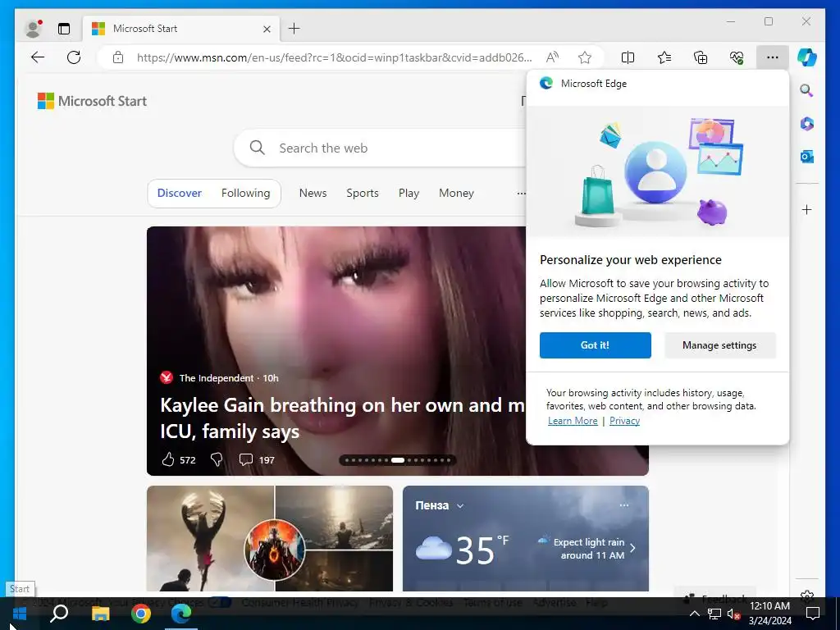Go back with the back arrow
The width and height of the screenshot is (840, 630).
pos(38,57)
